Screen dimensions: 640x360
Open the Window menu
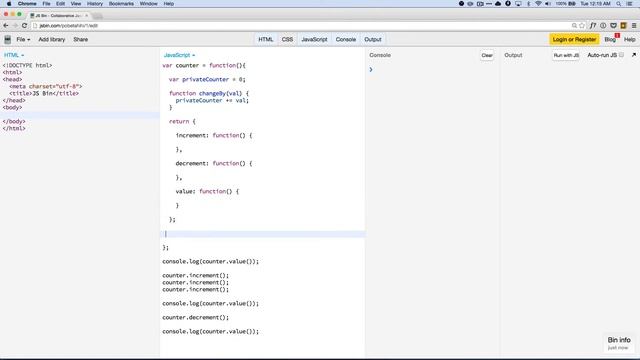[149, 4]
